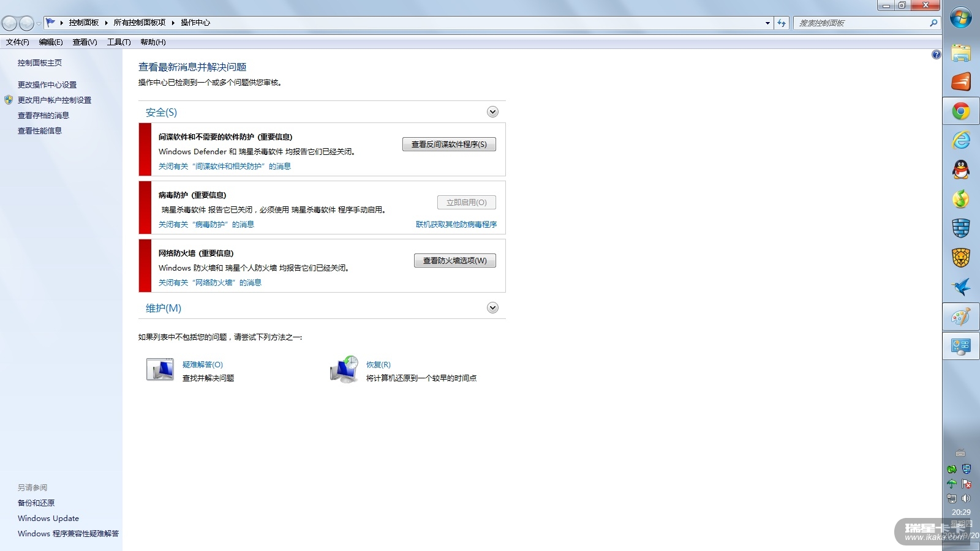Click the keyboard input icon above the tray
Screen dimensions: 980x551
click(960, 454)
